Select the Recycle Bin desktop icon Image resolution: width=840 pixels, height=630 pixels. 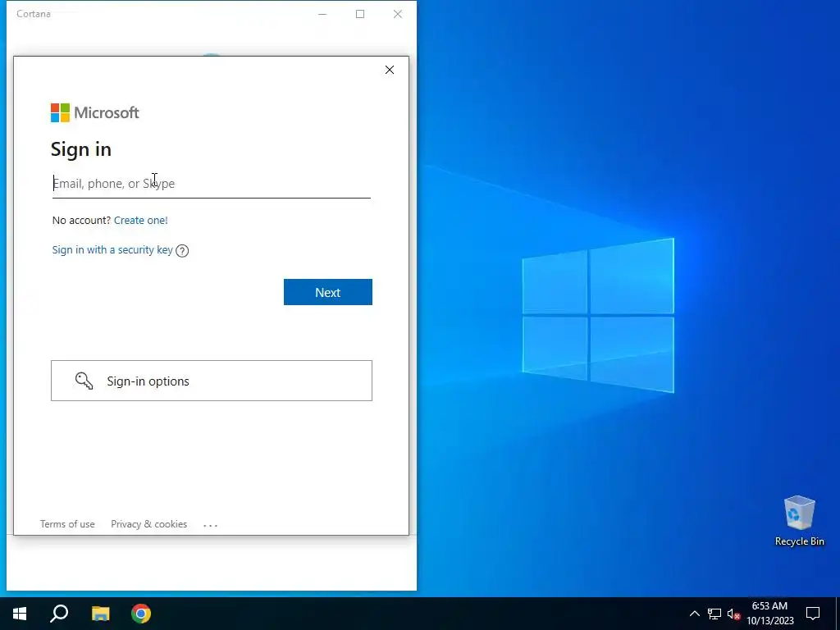coord(799,521)
